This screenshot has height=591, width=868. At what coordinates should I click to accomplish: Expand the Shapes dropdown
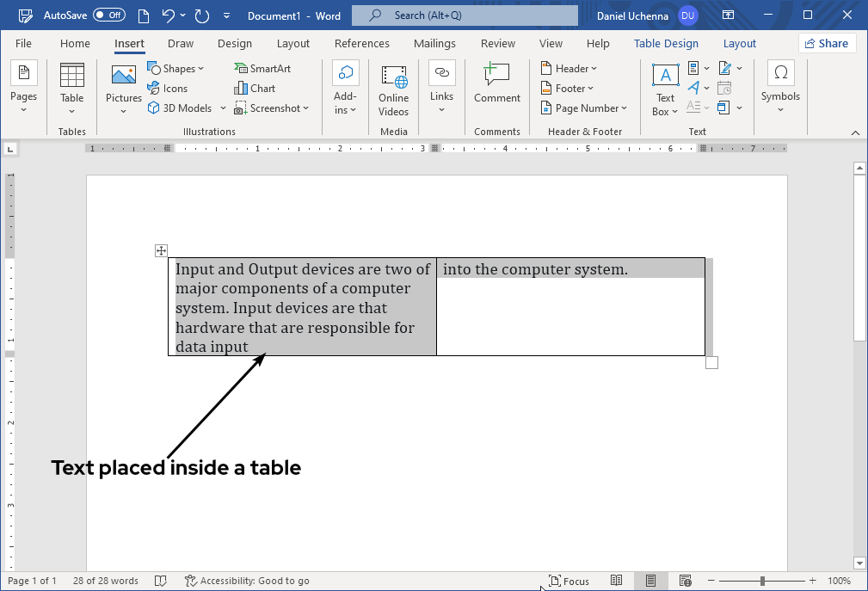[x=176, y=68]
